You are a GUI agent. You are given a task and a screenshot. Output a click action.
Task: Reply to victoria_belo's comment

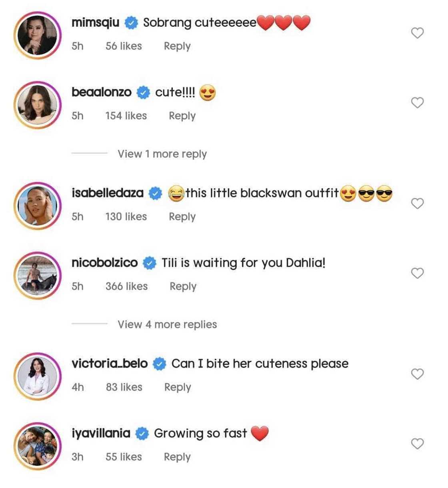[x=178, y=387]
